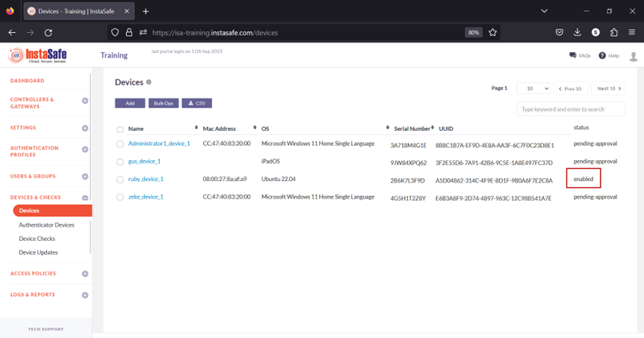Check the gus_device_1 row checkbox

pyautogui.click(x=120, y=162)
